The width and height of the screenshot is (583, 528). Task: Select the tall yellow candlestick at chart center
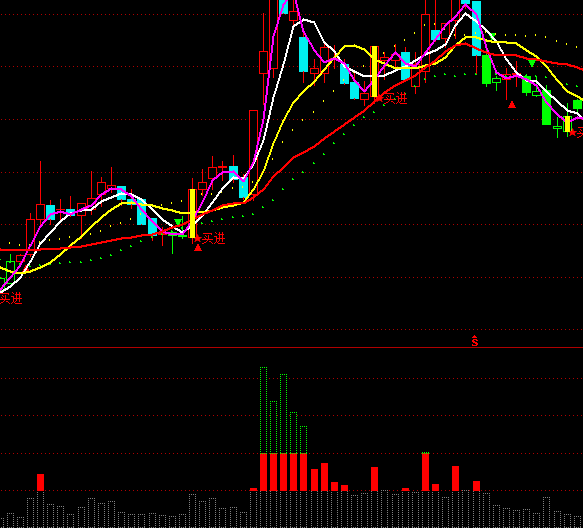point(192,213)
